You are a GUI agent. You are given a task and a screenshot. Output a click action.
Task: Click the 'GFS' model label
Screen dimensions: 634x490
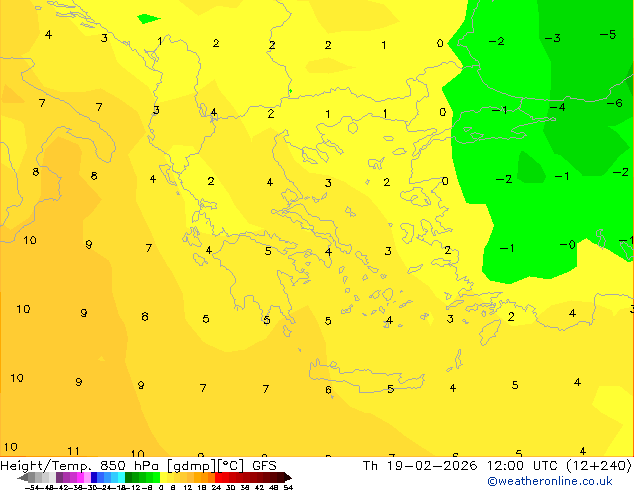point(264,466)
